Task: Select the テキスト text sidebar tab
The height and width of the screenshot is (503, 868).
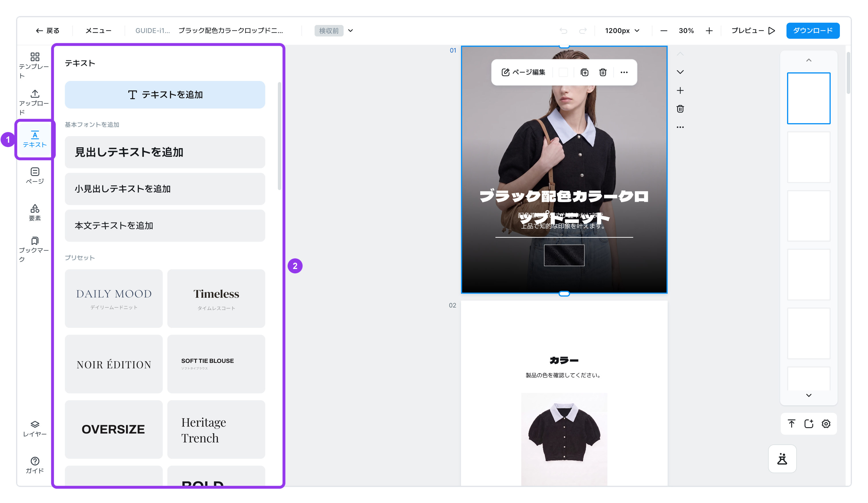Action: (35, 139)
